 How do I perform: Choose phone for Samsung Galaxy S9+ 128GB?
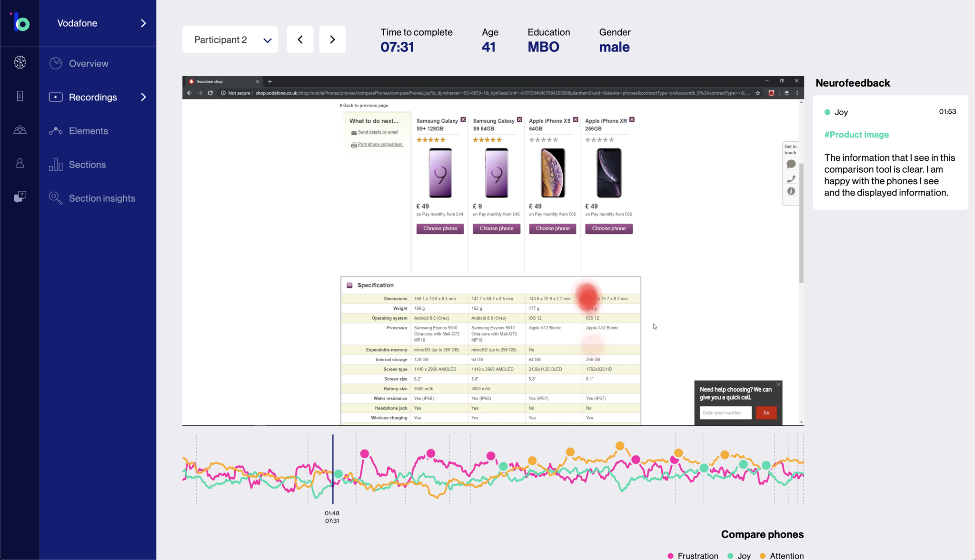tap(440, 229)
